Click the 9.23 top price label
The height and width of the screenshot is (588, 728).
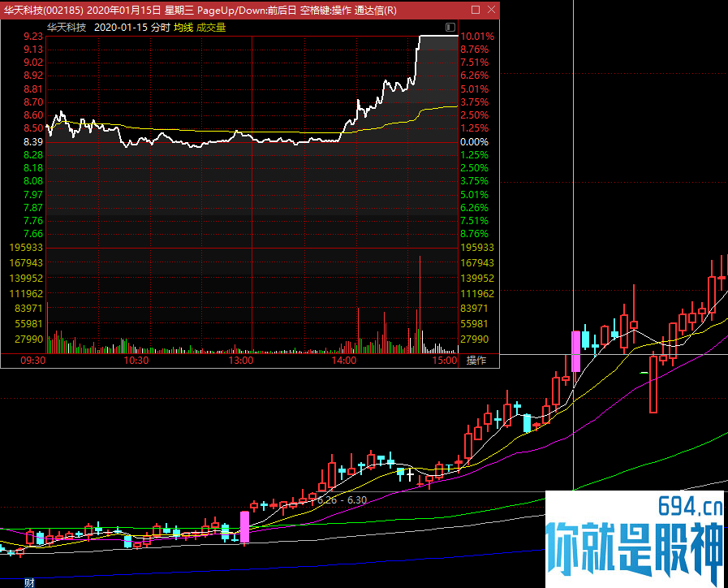[33, 37]
